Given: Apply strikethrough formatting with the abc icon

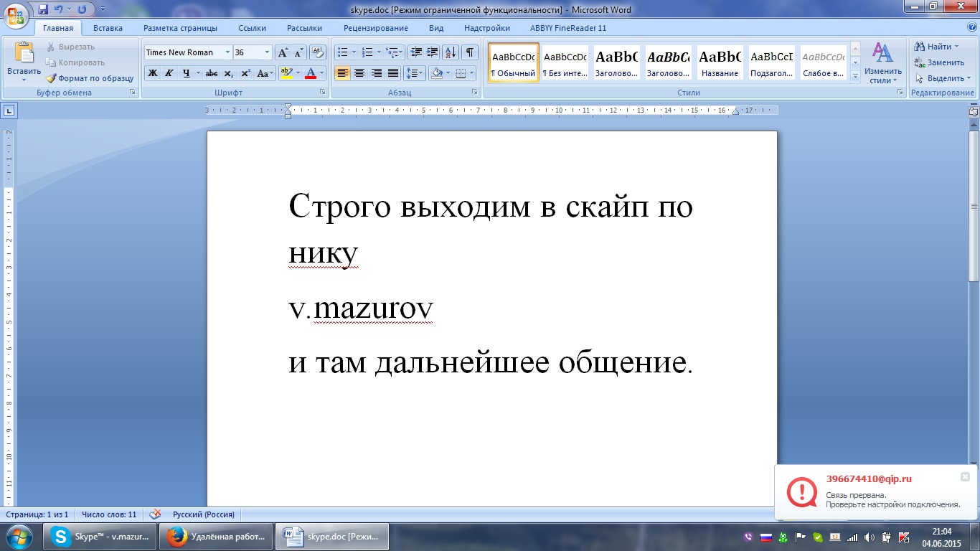Looking at the screenshot, I should point(211,73).
